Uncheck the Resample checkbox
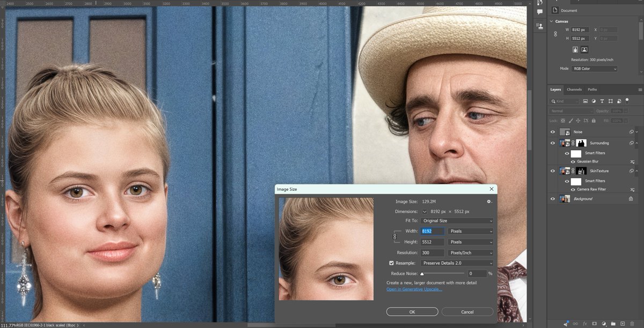 pyautogui.click(x=391, y=263)
